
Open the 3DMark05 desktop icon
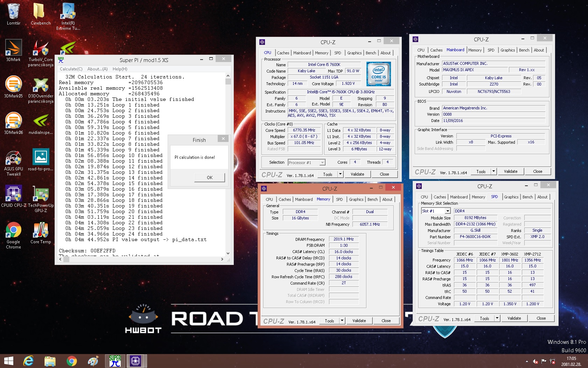point(13,87)
